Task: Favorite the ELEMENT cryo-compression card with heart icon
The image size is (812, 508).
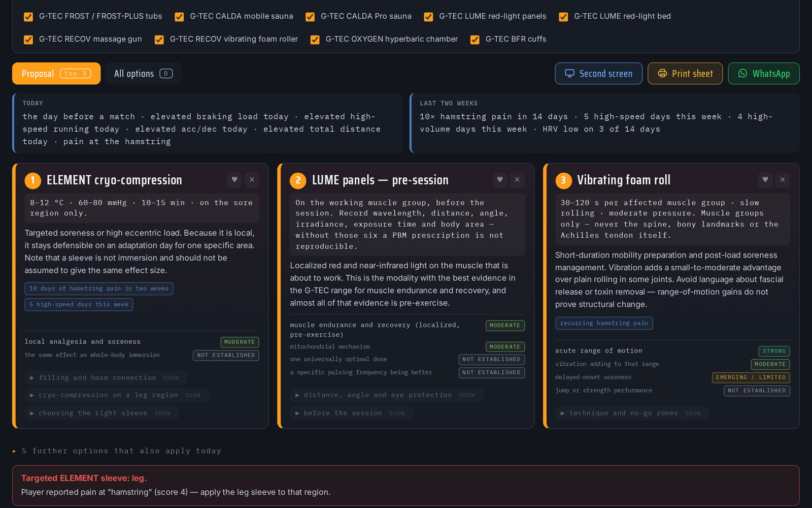Action: [x=234, y=179]
